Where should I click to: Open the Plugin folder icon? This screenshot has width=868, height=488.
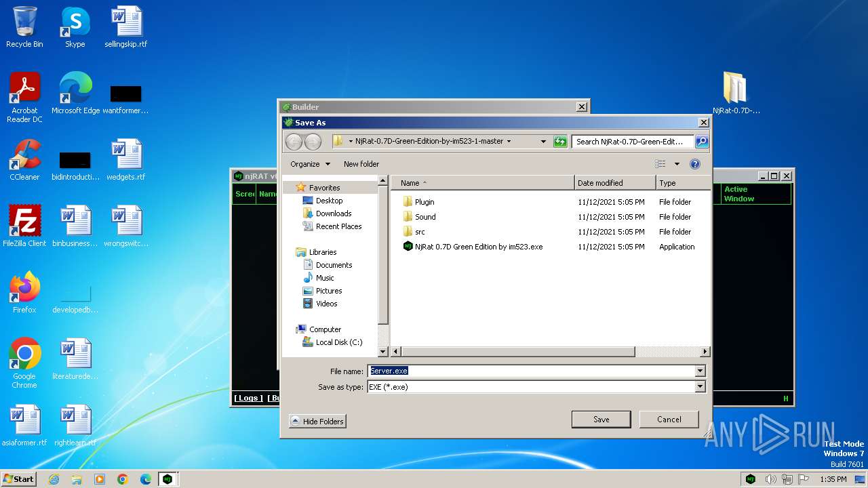(x=408, y=202)
